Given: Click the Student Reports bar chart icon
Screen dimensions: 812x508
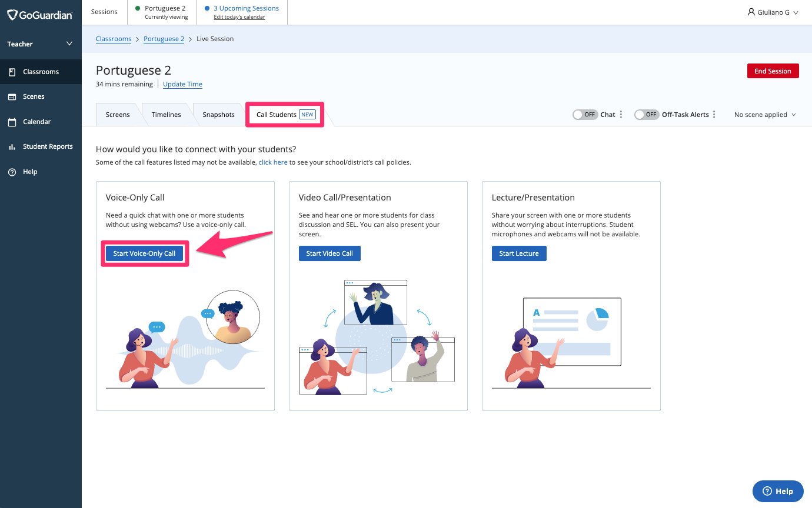Looking at the screenshot, I should 12,147.
